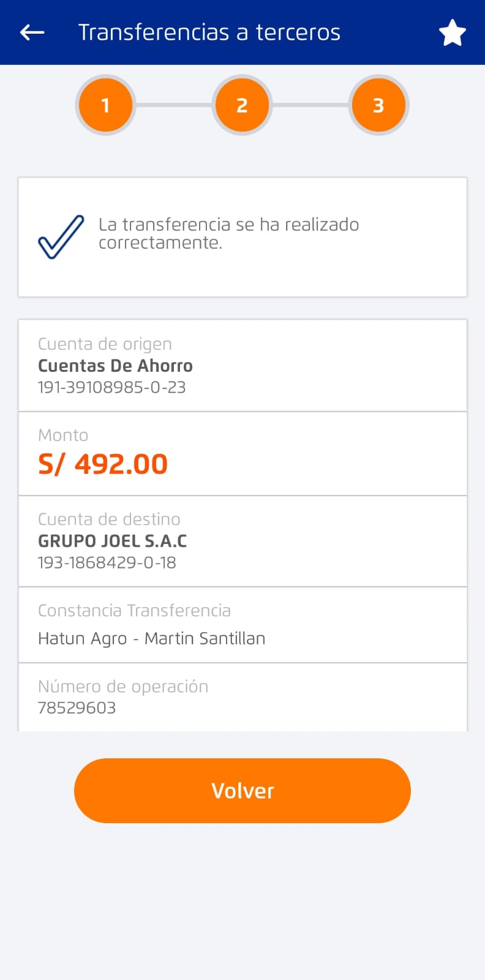Tap the Transferencias a terceros title
The width and height of the screenshot is (485, 980).
tap(209, 32)
